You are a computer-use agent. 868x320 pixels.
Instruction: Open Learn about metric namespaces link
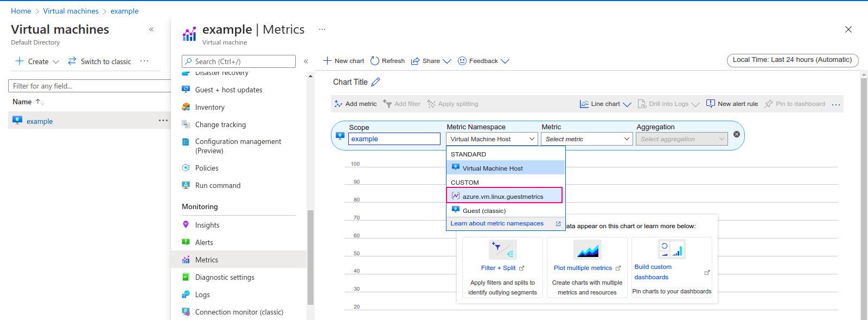point(505,223)
